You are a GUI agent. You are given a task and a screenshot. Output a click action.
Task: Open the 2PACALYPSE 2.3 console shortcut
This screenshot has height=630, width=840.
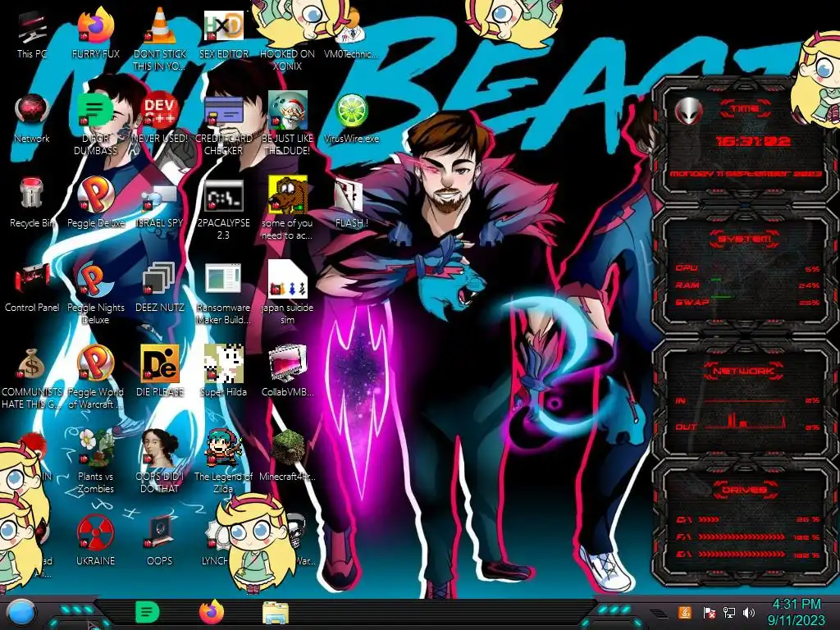(223, 209)
